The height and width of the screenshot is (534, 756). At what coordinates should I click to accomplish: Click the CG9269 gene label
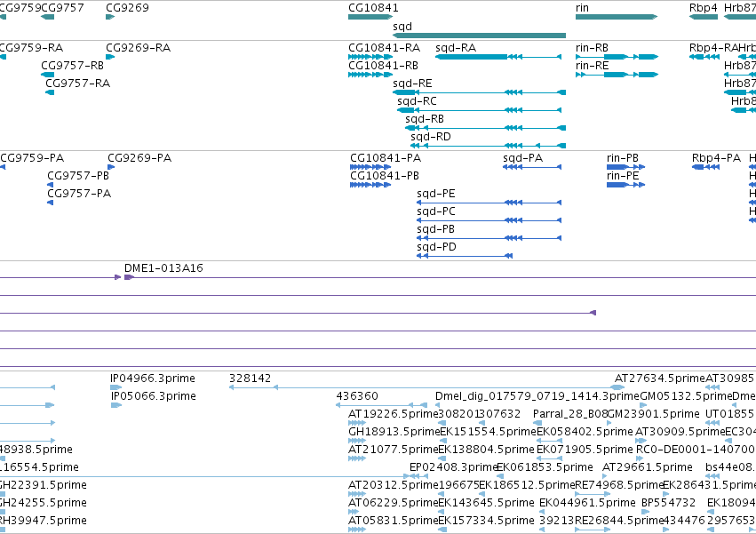tap(127, 8)
